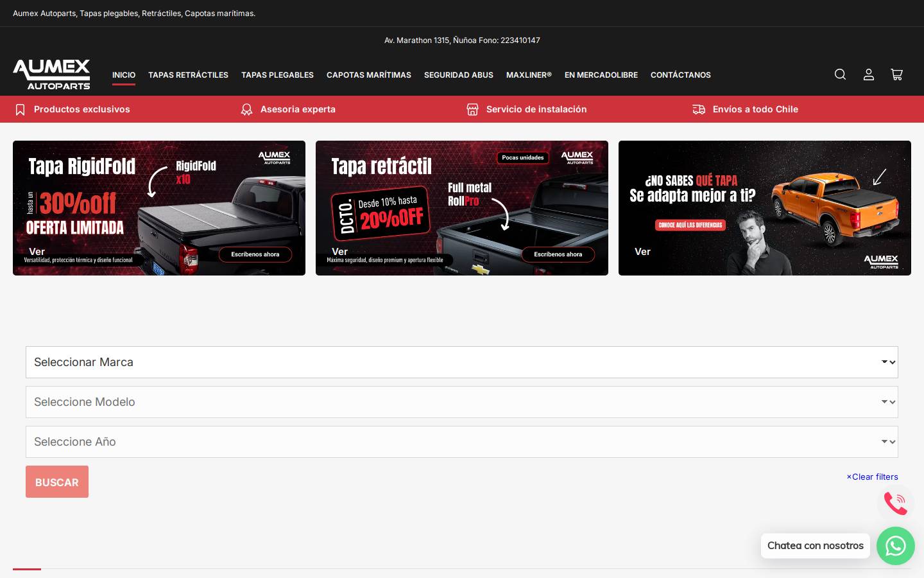Go to the INICIO menu item

pyautogui.click(x=124, y=75)
